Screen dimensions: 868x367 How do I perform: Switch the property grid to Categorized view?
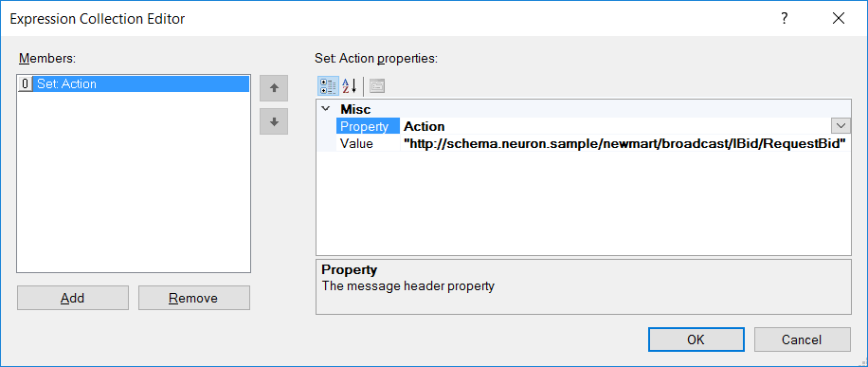pyautogui.click(x=328, y=86)
